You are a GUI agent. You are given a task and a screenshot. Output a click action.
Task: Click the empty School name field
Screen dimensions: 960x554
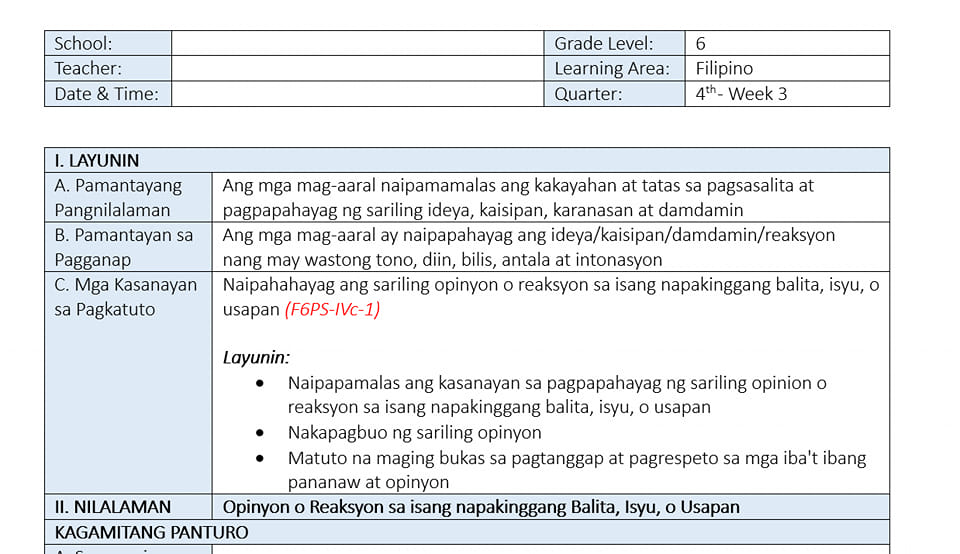tap(358, 43)
